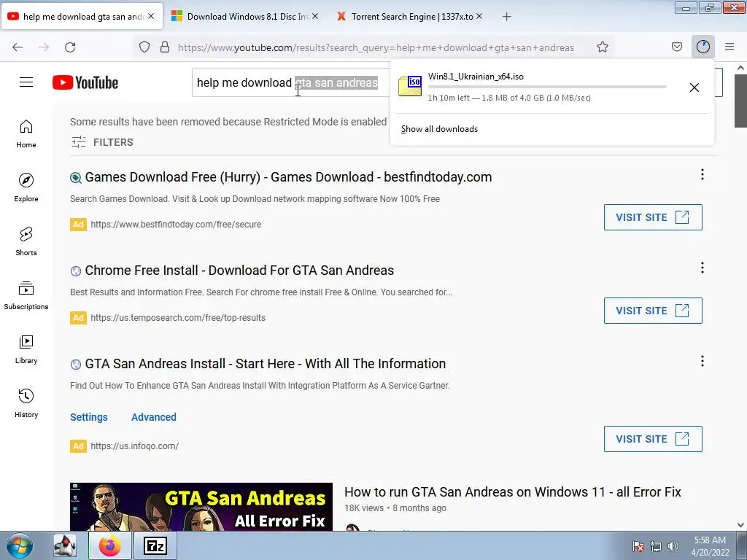
Task: Close the YouTube search tab
Action: click(151, 16)
